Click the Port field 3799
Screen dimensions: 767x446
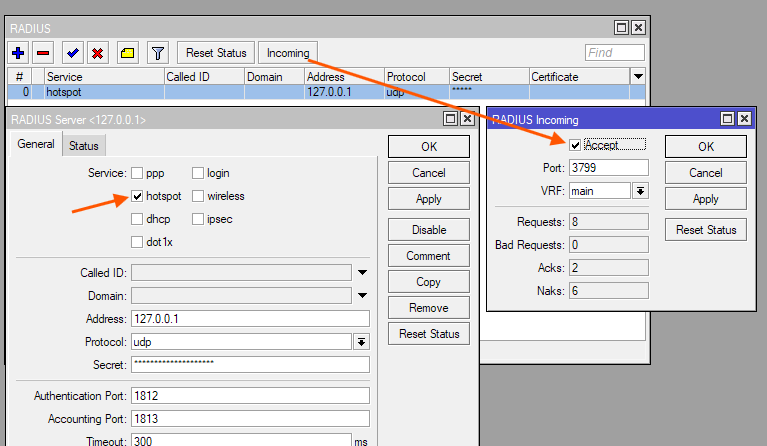point(609,168)
